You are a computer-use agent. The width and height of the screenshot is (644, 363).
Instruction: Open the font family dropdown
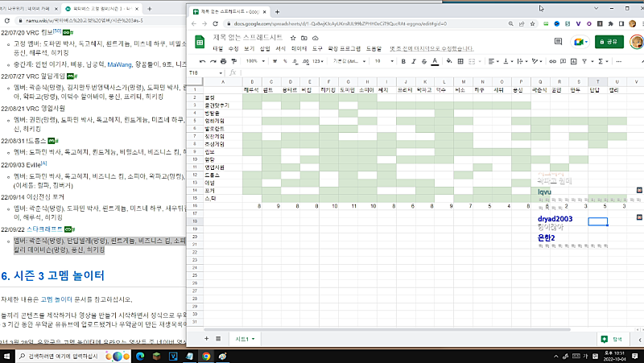[349, 61]
